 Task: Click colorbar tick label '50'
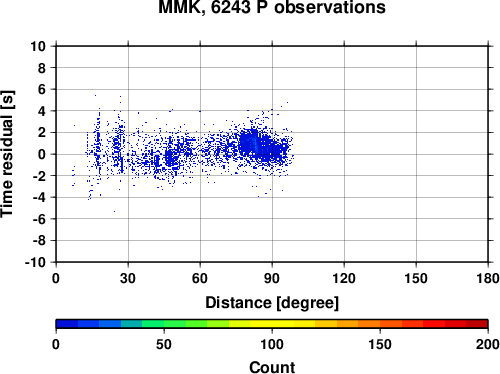[164, 344]
